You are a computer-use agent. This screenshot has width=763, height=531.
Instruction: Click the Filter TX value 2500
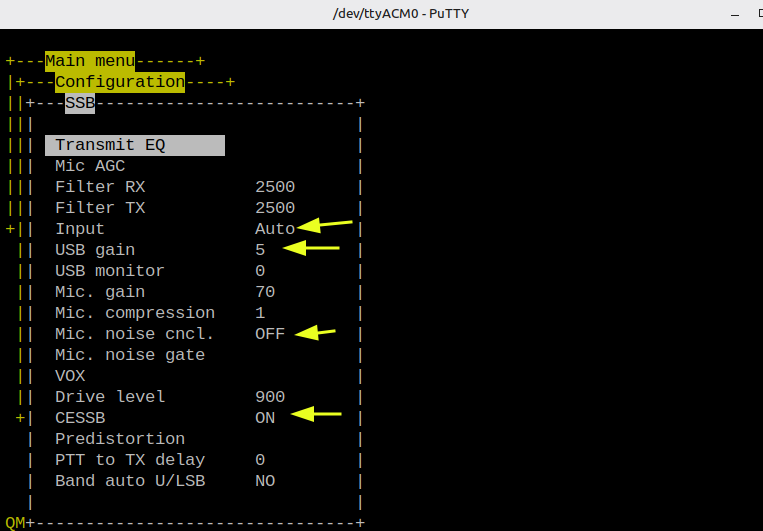(275, 208)
